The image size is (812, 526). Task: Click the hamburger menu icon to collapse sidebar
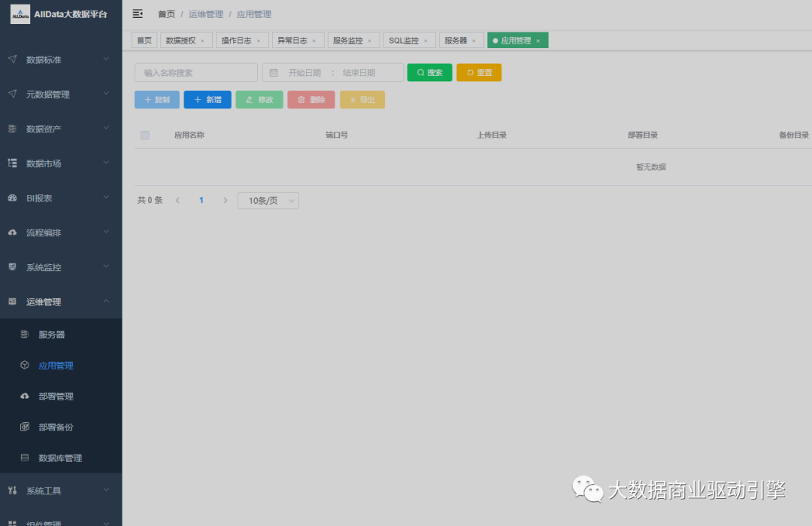[137, 13]
